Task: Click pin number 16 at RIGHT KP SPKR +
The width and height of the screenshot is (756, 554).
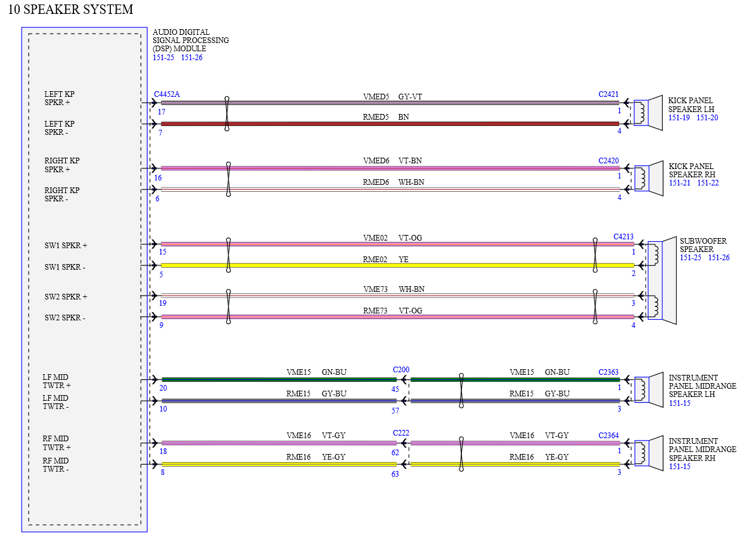Action: [158, 178]
